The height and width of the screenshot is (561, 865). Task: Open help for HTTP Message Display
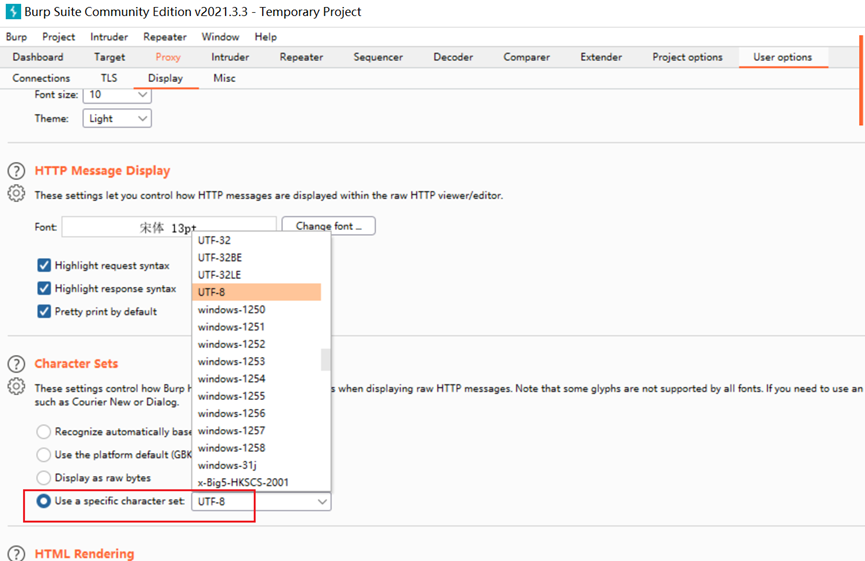[16, 171]
